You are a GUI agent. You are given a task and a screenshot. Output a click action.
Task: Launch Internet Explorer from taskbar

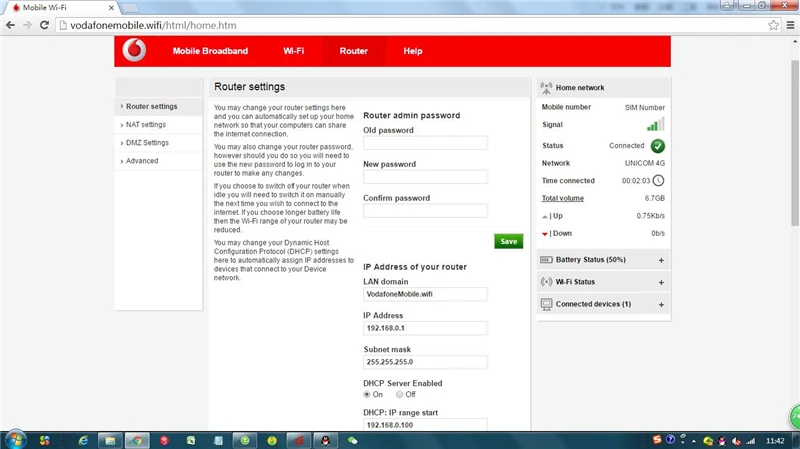[x=83, y=440]
